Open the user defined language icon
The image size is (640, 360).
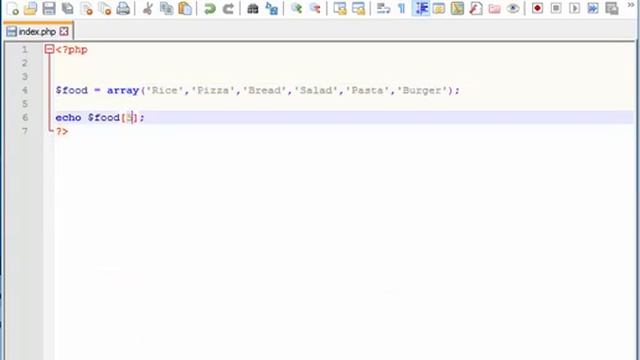coord(439,8)
